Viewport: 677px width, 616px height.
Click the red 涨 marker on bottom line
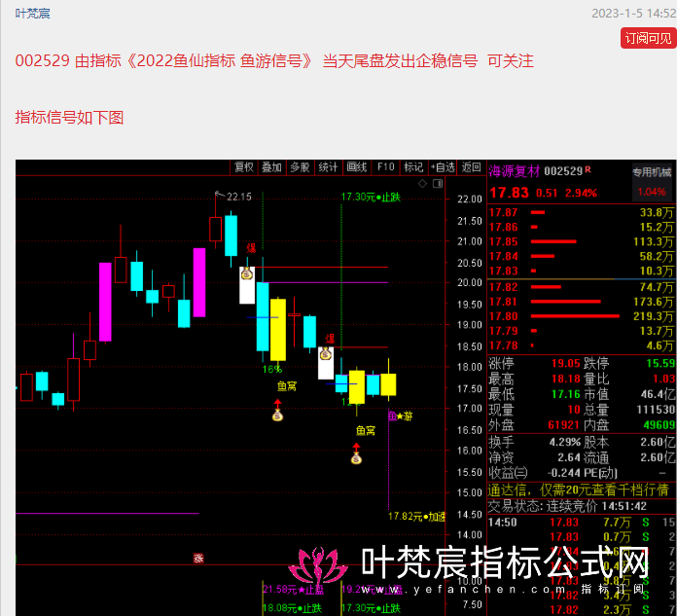point(198,559)
